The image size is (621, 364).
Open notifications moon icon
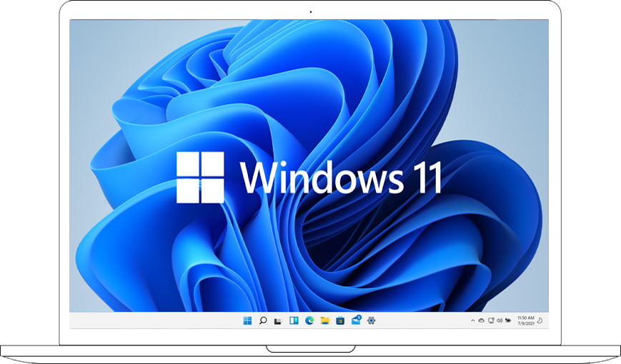tap(540, 320)
